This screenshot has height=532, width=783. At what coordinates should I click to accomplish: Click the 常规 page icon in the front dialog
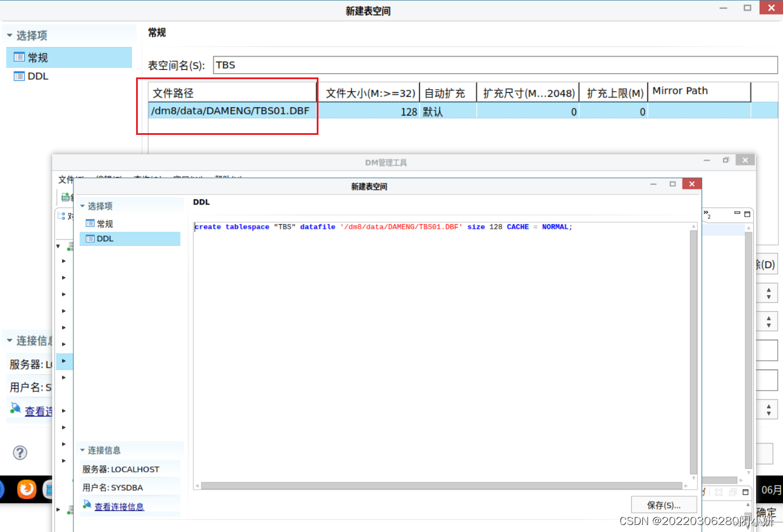90,223
